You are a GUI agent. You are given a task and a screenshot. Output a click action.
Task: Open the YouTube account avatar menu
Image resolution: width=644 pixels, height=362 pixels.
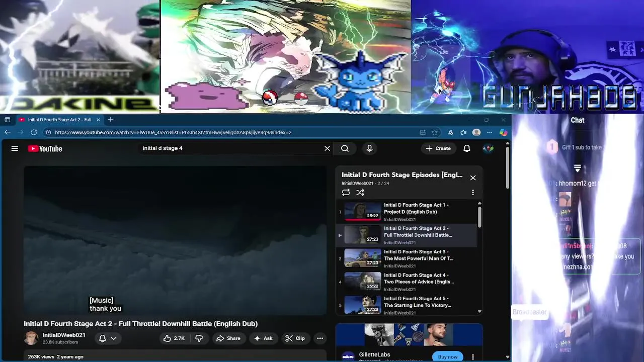coord(488,148)
